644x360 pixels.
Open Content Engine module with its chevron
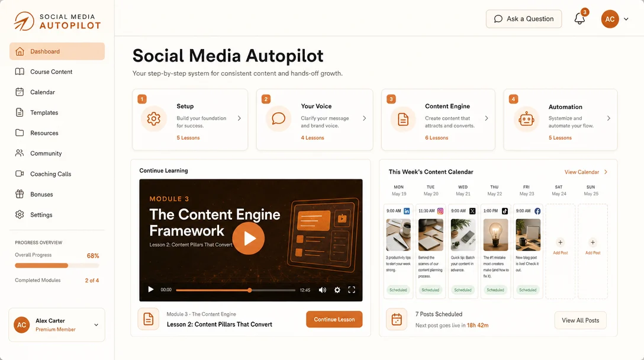(x=487, y=118)
